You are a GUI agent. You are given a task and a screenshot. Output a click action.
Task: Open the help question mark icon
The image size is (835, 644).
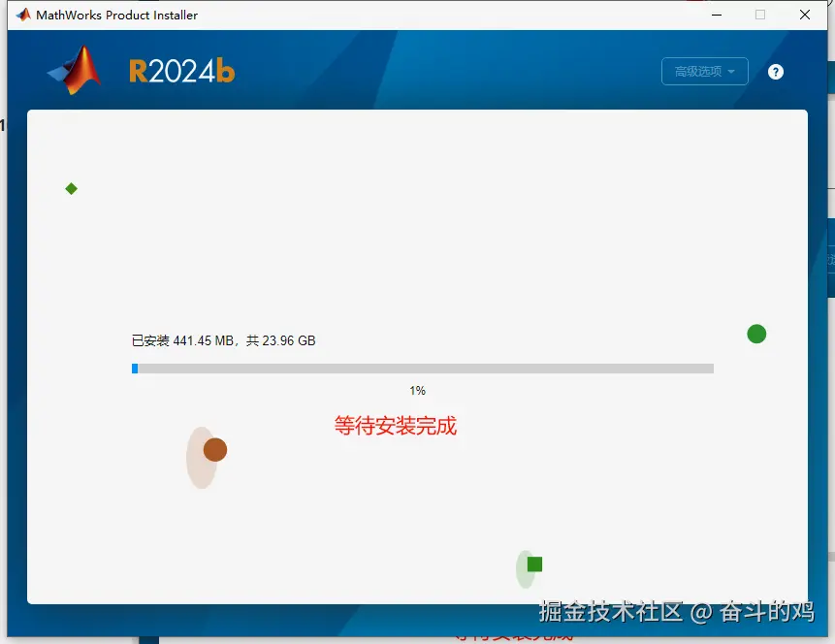pyautogui.click(x=776, y=72)
